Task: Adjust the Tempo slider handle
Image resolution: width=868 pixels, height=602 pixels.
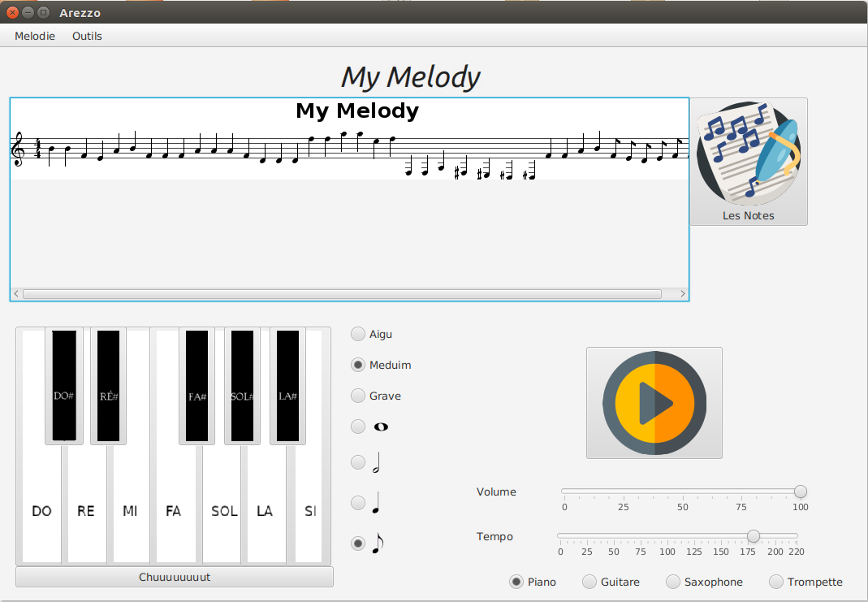Action: coord(753,536)
